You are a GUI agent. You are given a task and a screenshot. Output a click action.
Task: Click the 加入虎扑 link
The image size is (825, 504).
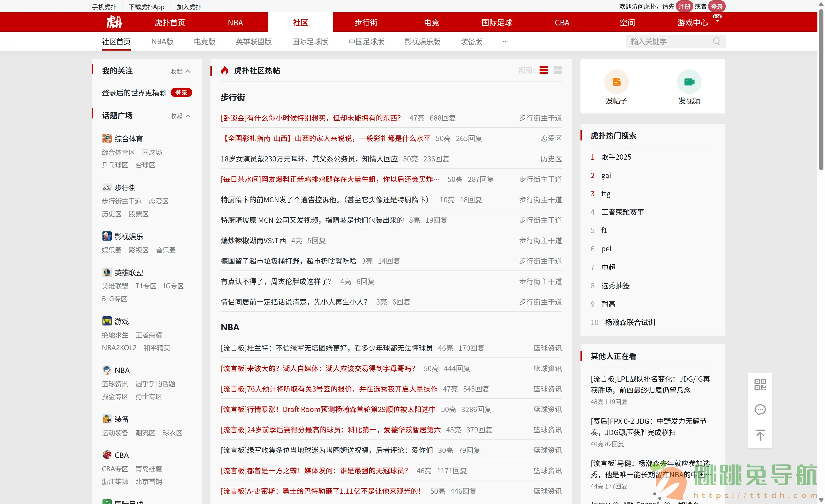coord(189,7)
